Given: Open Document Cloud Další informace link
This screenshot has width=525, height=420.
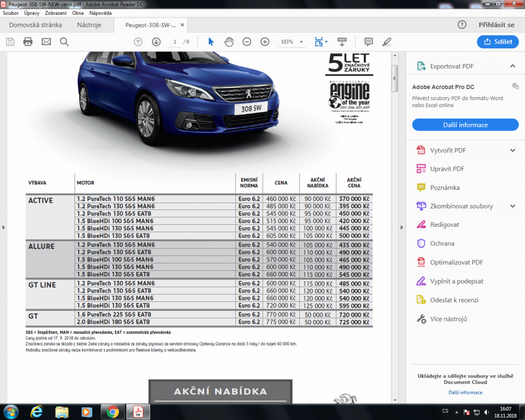Looking at the screenshot, I should click(465, 393).
